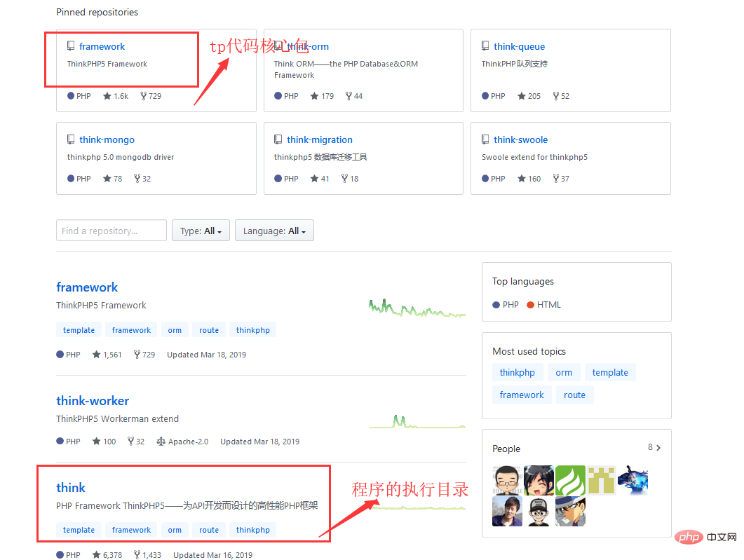View 1.6k stargazers of pinned framework
This screenshot has width=744, height=560.
[116, 96]
